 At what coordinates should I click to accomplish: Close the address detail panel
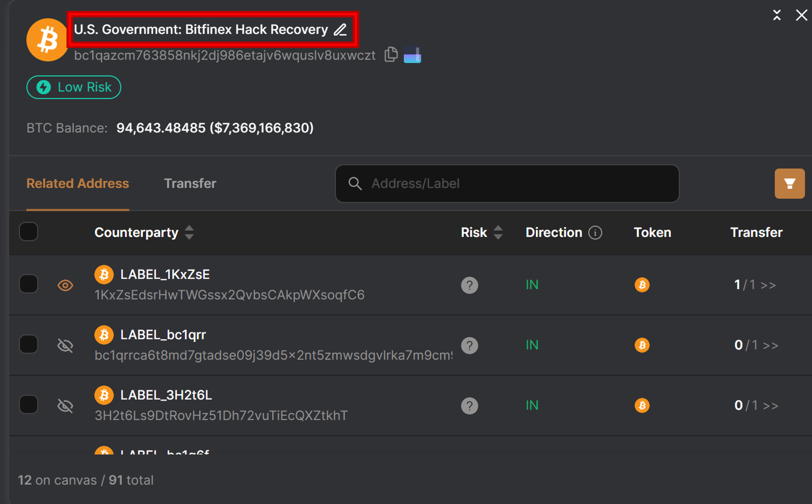801,15
